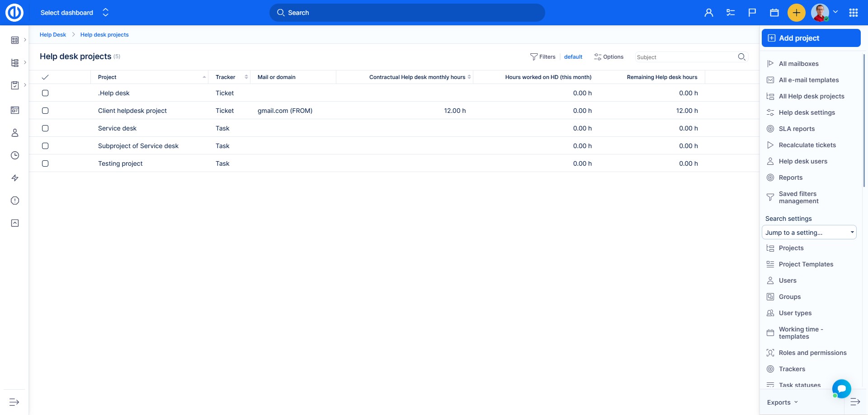This screenshot has height=415, width=868.
Task: Tick the checkbox for Client helpdesk project
Action: [x=45, y=111]
